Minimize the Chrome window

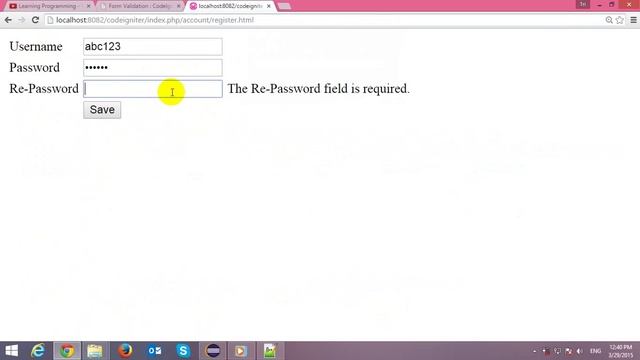599,4
